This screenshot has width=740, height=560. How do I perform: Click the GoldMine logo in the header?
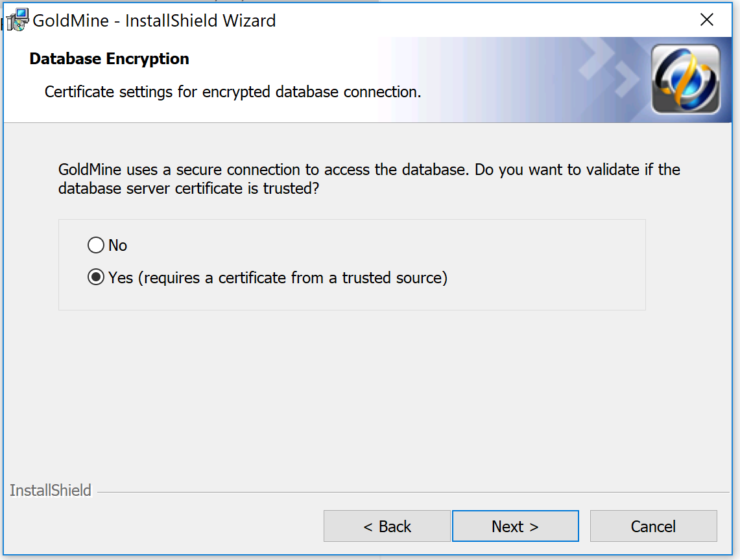coord(686,79)
